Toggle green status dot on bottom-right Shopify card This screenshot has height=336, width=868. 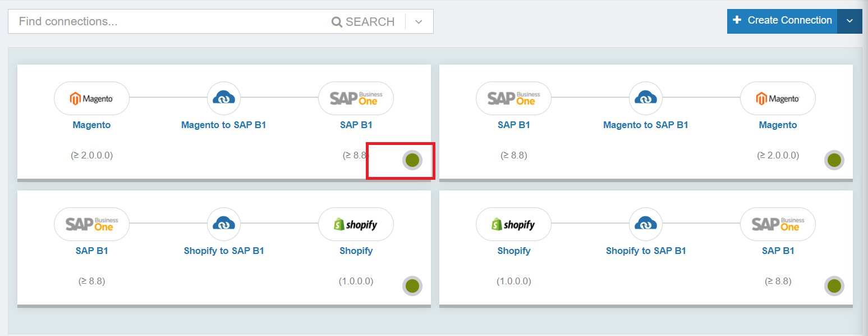click(834, 286)
